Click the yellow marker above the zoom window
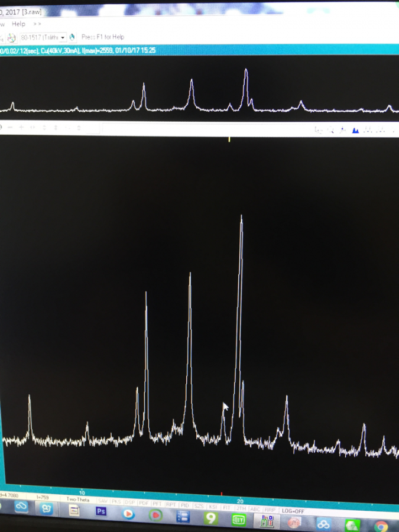This screenshot has width=399, height=532. pyautogui.click(x=229, y=139)
